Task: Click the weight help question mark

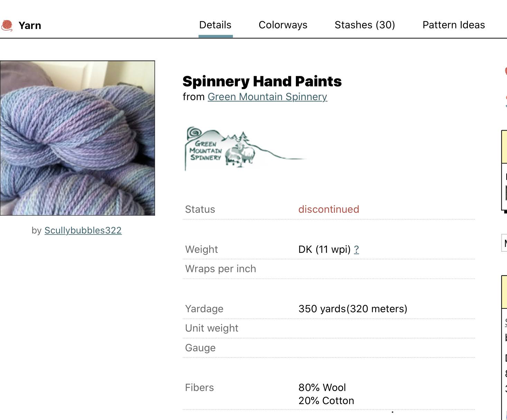Action: 356,249
